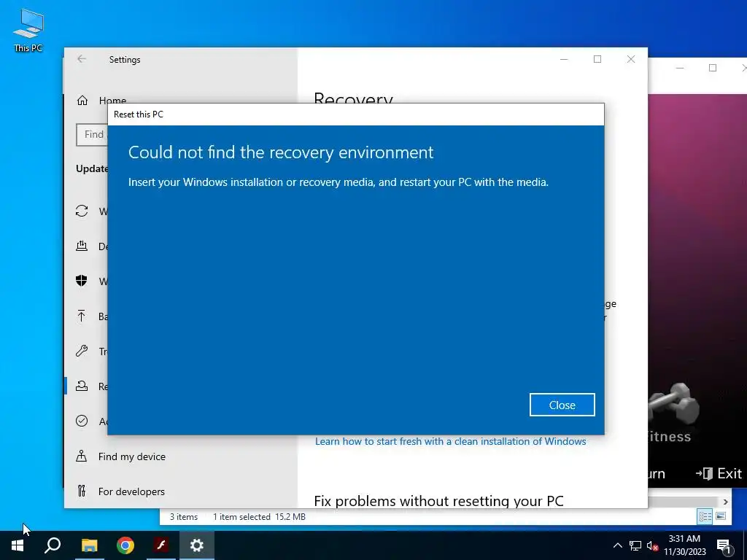Image resolution: width=747 pixels, height=560 pixels.
Task: Open muted volume tray icon
Action: click(653, 545)
